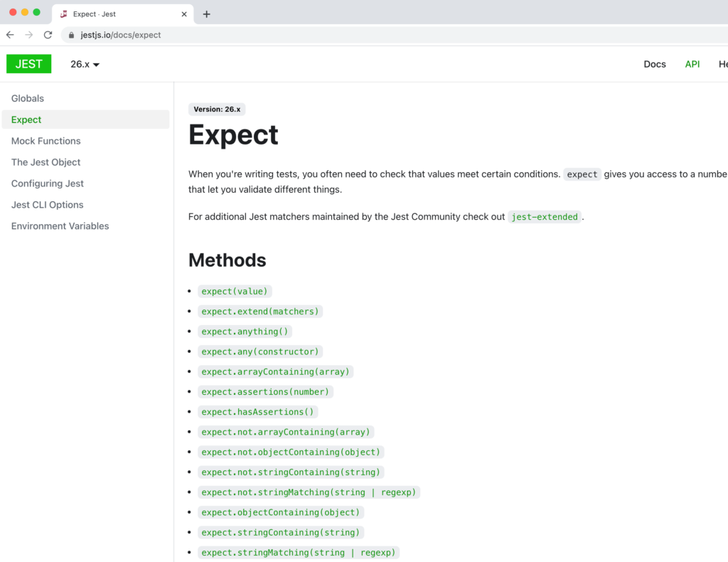
Task: Open the 26.x version dropdown
Action: click(85, 64)
